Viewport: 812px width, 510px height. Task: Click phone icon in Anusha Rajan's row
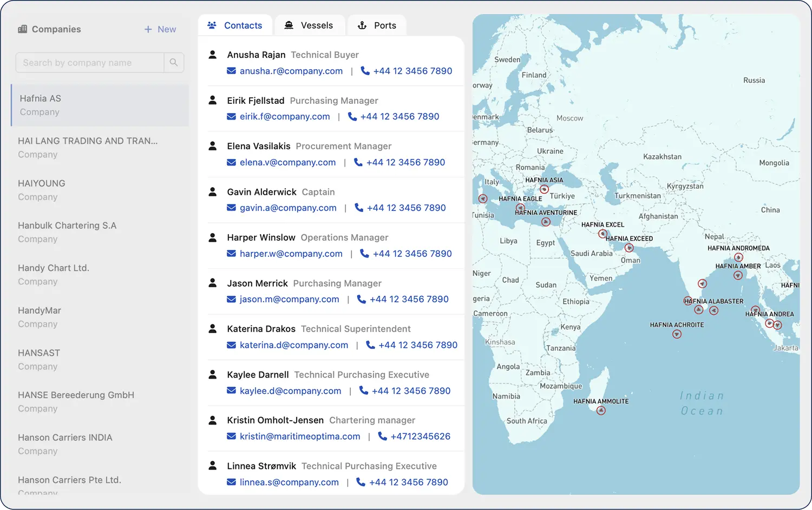point(365,71)
